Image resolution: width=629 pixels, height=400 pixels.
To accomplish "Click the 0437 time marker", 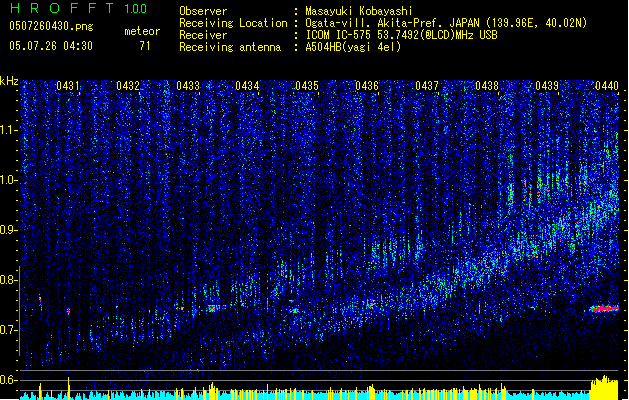I will pos(427,86).
